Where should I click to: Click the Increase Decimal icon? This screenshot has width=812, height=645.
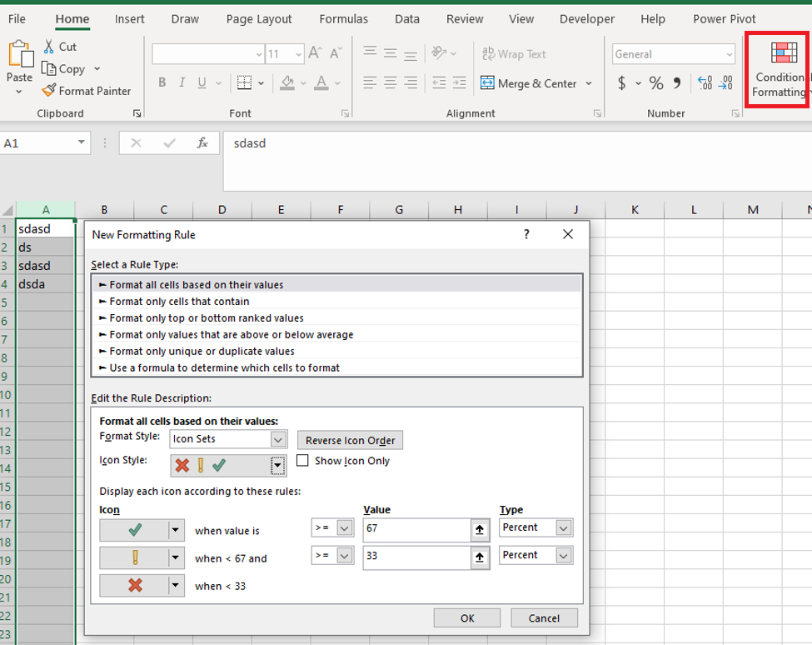point(705,82)
